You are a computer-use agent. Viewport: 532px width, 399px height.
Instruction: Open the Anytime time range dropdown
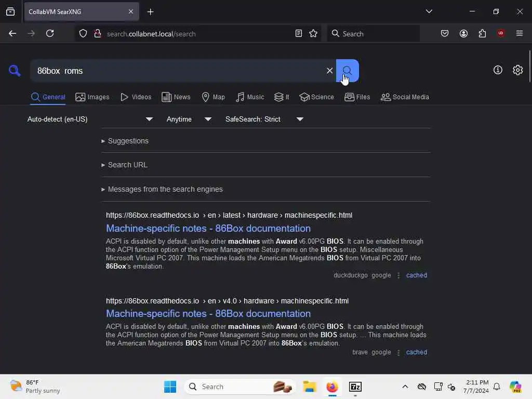pos(189,119)
